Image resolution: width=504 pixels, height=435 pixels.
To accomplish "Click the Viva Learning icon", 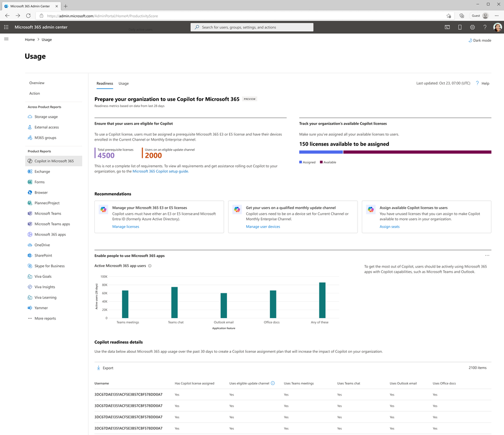I will pyautogui.click(x=30, y=297).
